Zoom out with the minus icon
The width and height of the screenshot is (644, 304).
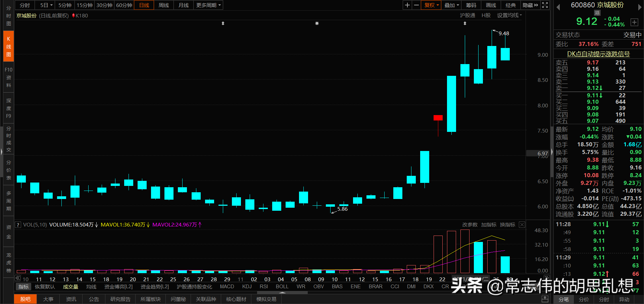(416, 5)
